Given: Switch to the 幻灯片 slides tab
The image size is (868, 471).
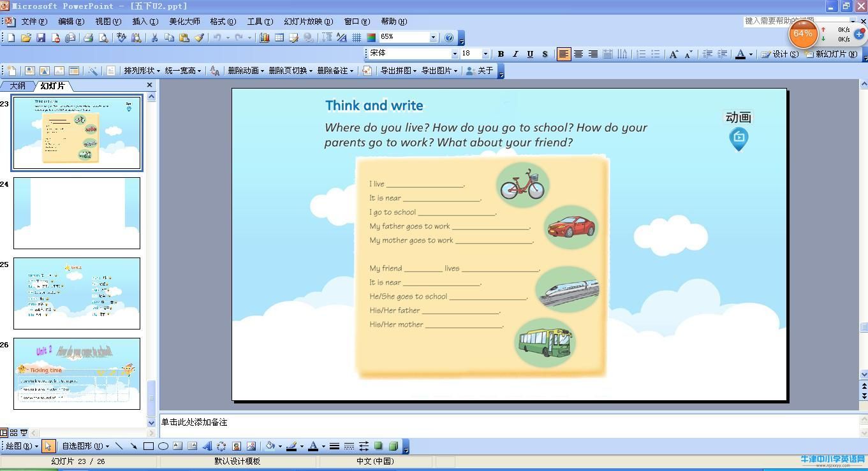Looking at the screenshot, I should (52, 85).
